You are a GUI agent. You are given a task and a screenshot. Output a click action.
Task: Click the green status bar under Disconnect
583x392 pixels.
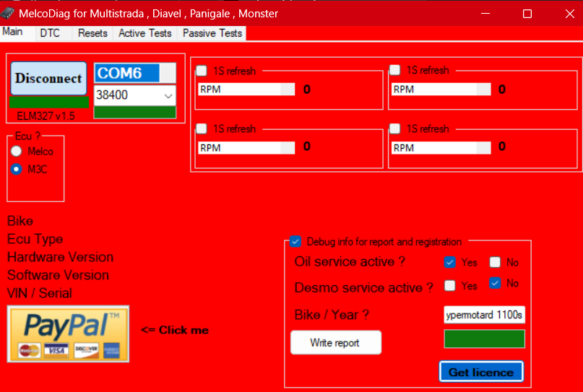tap(49, 103)
